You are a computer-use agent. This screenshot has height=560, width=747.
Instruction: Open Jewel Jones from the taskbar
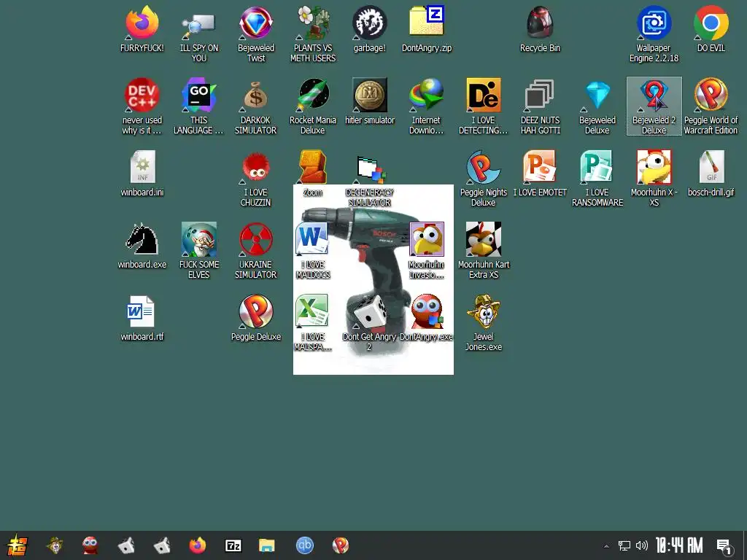[x=55, y=545]
